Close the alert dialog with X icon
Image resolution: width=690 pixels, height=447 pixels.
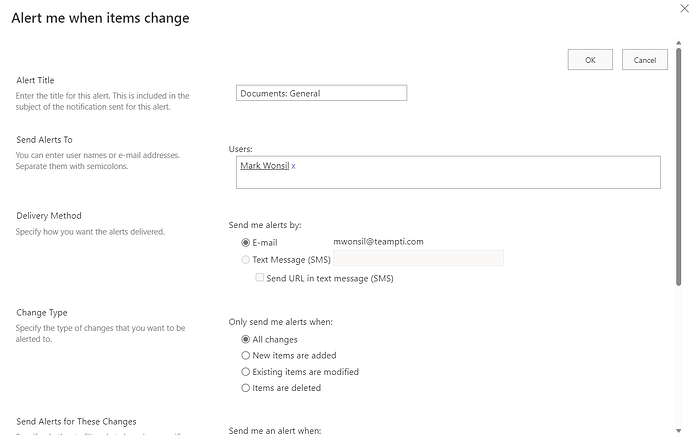pyautogui.click(x=684, y=8)
